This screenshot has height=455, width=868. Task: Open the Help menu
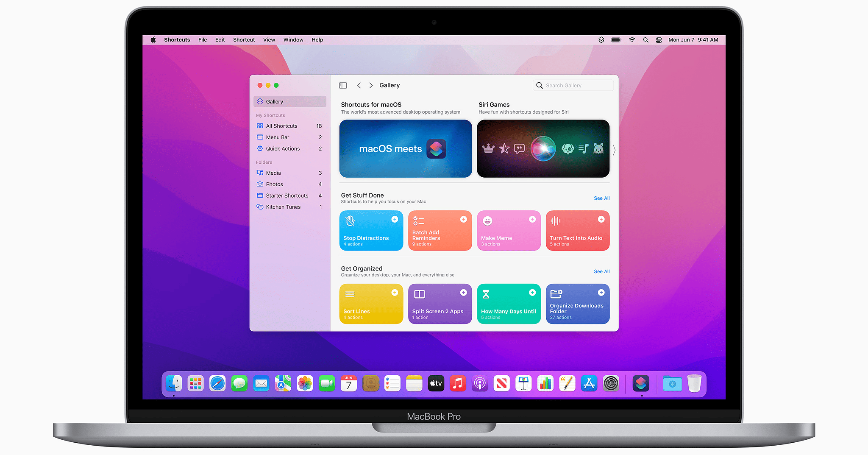(317, 40)
